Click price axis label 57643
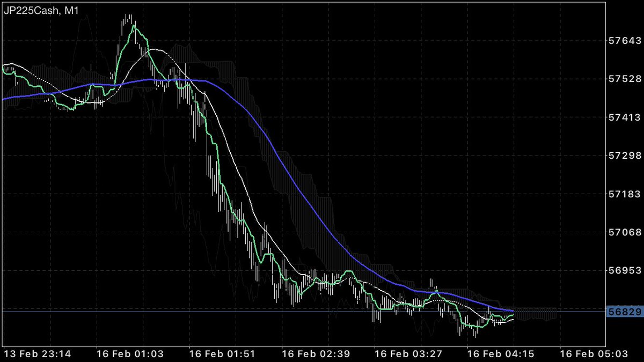 pos(626,41)
